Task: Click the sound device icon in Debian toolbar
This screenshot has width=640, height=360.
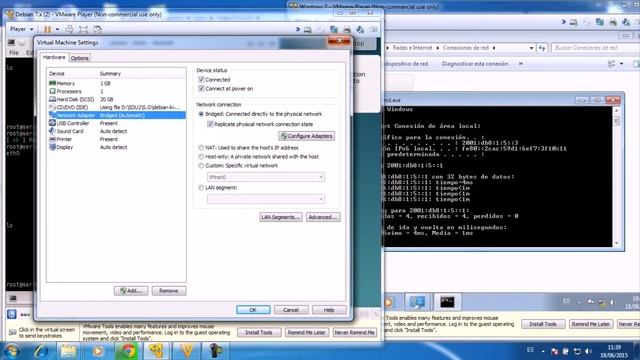Action: pos(360,29)
